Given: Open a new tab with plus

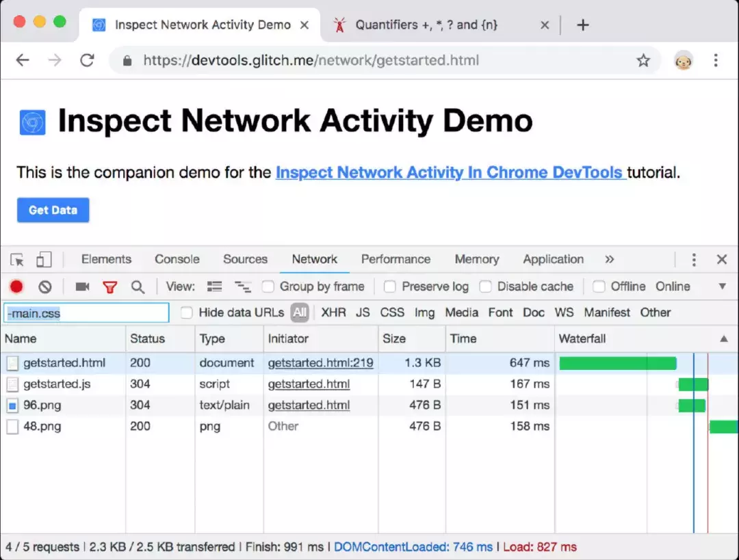Looking at the screenshot, I should (x=583, y=25).
